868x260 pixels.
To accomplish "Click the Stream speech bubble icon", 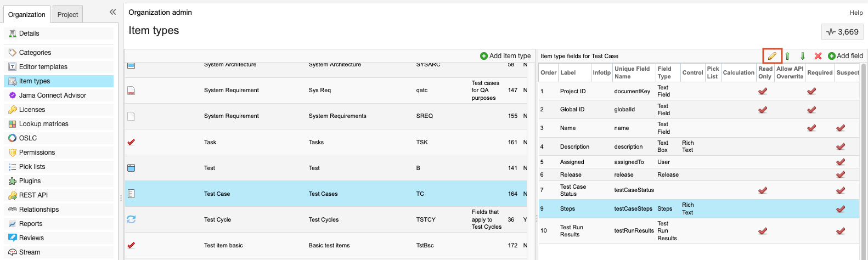I will tap(12, 252).
